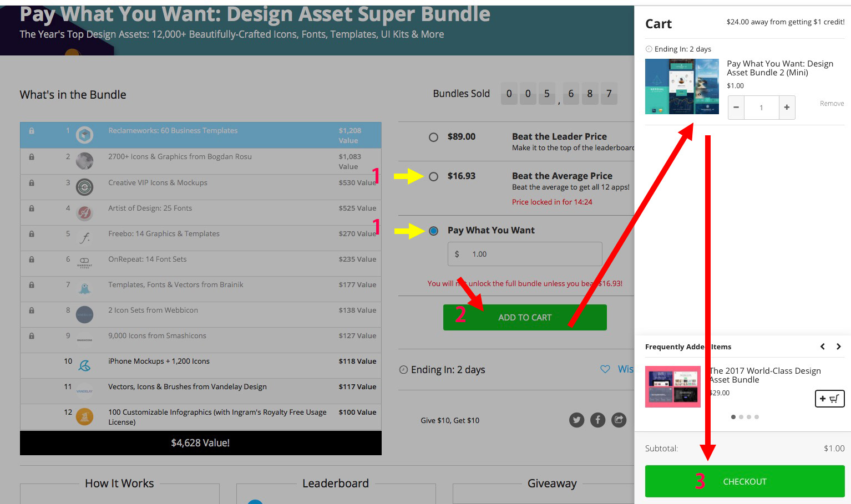Click the Bogdan Rosu avatar icon
Screen dimensions: 851x504
point(84,161)
